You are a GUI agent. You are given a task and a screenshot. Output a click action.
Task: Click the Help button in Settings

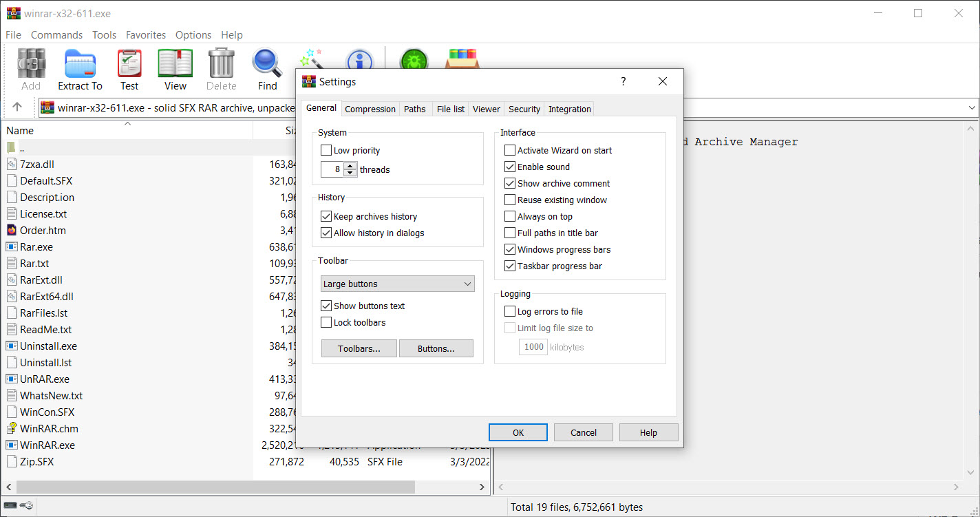[648, 432]
